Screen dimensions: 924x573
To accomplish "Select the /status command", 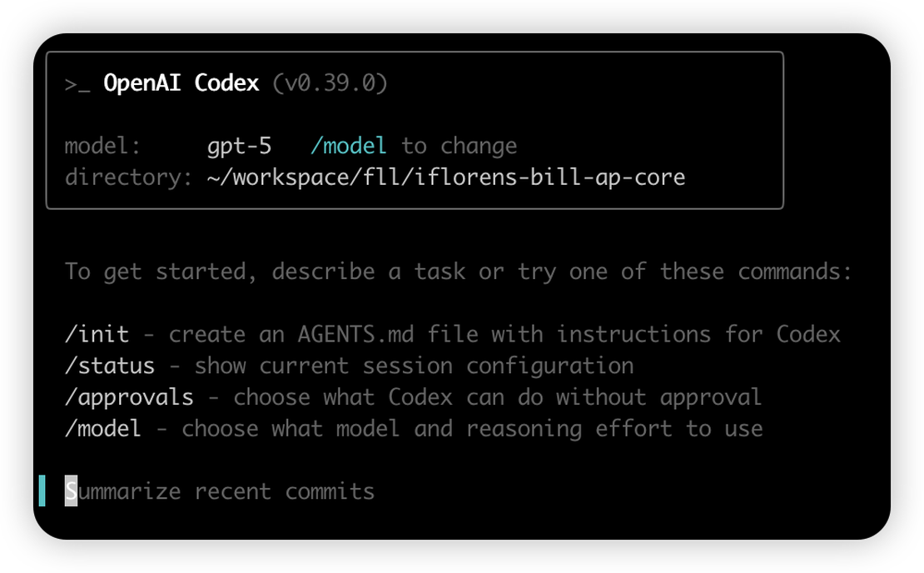I will (109, 366).
